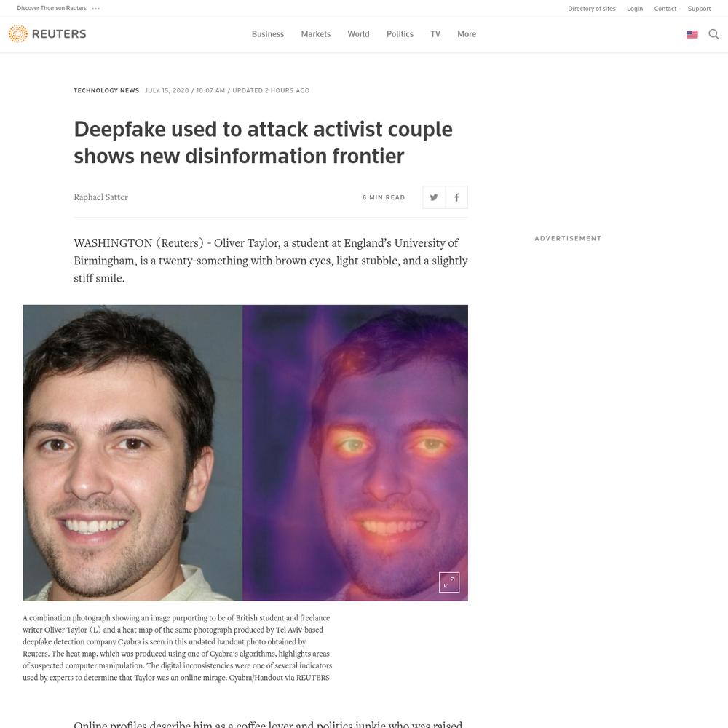Viewport: 728px width, 728px height.
Task: Go to the Markets section
Action: pos(316,34)
